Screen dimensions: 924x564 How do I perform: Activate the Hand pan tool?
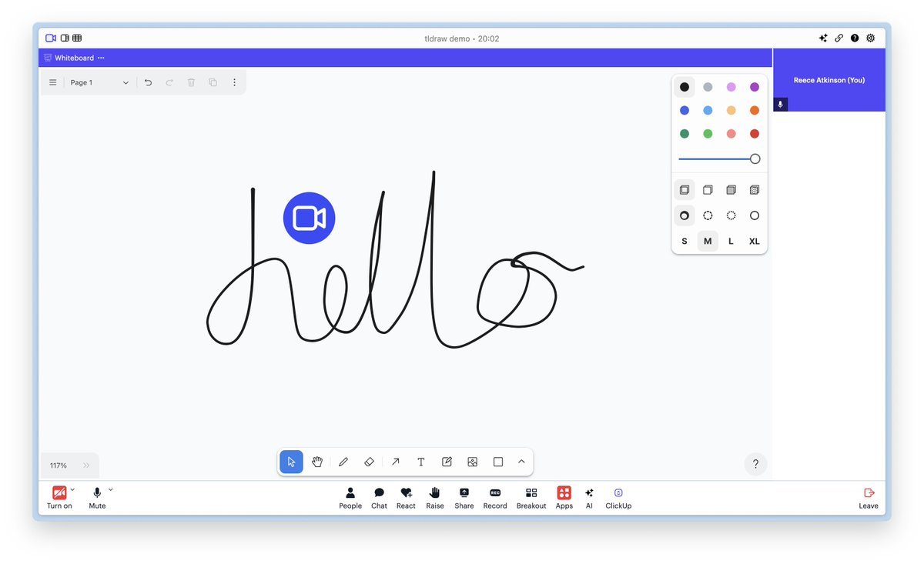click(317, 462)
